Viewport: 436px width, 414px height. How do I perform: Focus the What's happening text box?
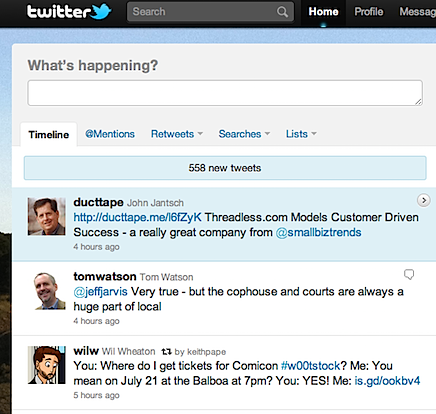(x=225, y=93)
